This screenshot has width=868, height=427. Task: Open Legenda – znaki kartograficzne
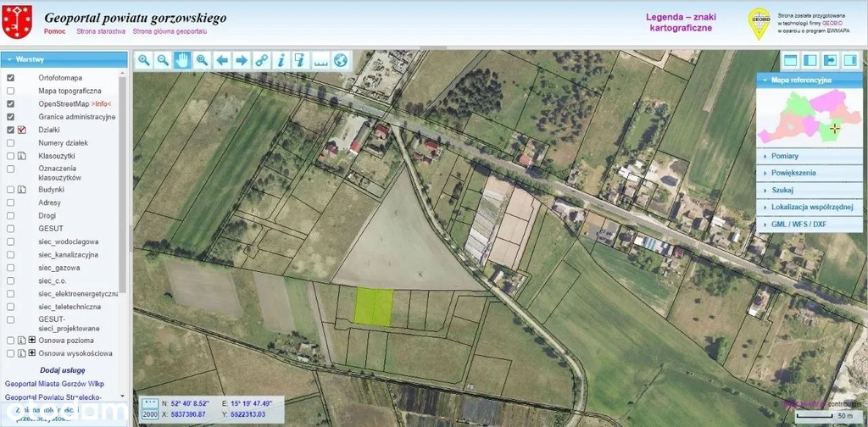[x=681, y=22]
